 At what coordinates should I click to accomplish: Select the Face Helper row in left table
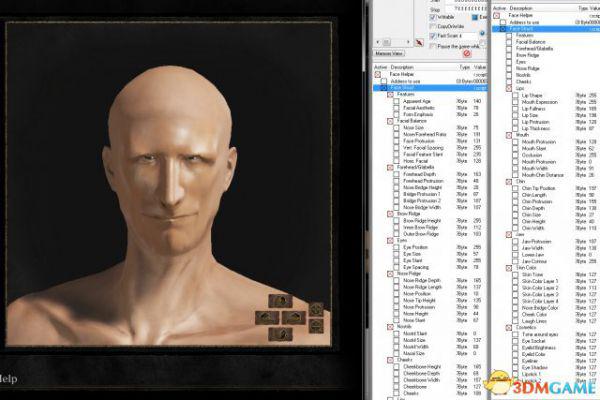430,74
